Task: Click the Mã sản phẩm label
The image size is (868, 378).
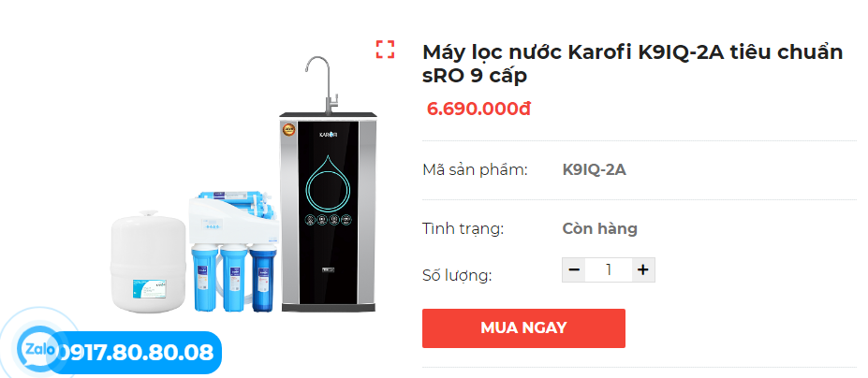Action: point(475,170)
